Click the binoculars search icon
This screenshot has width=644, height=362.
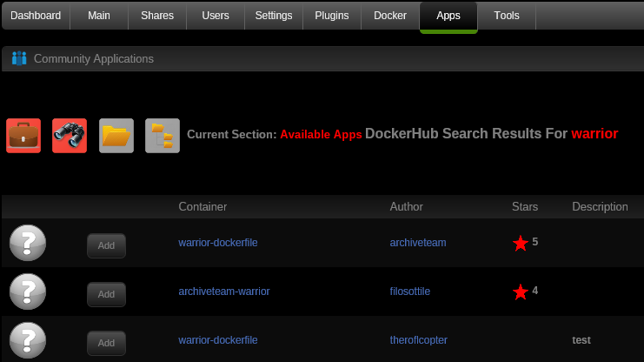pos(70,136)
